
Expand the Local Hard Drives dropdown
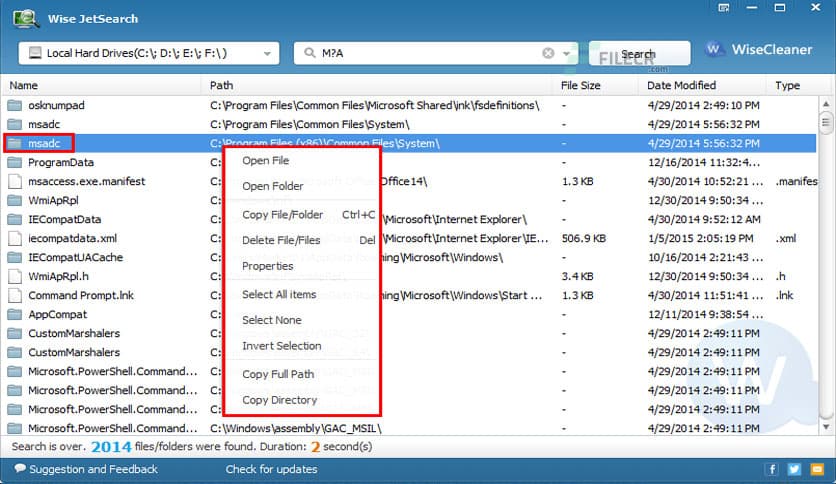click(267, 53)
